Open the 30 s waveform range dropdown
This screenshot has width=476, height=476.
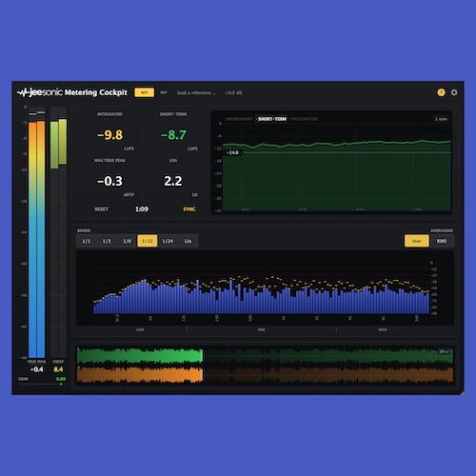point(444,351)
